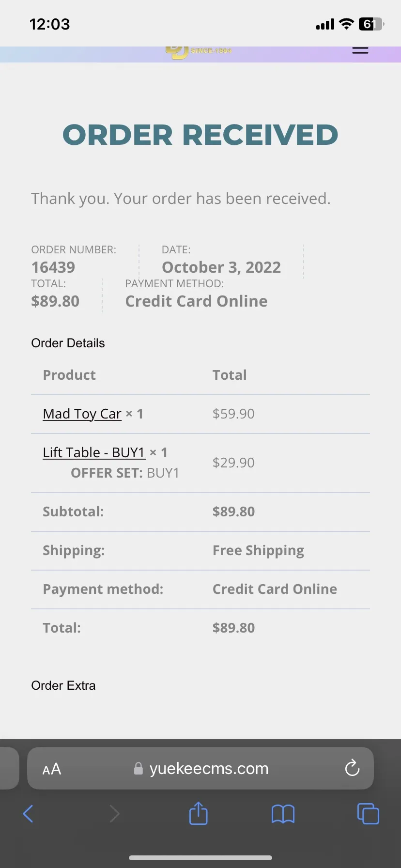
Task: Open the Safari share sheet
Action: pyautogui.click(x=198, y=813)
